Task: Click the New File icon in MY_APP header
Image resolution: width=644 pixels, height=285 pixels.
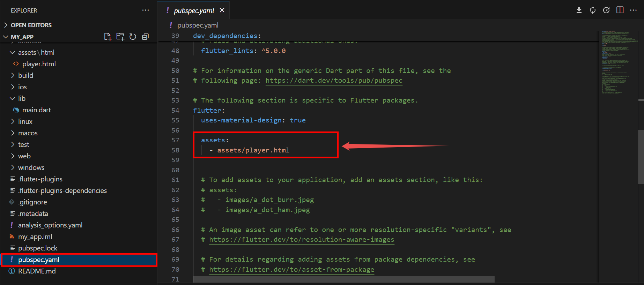Action: [x=108, y=37]
